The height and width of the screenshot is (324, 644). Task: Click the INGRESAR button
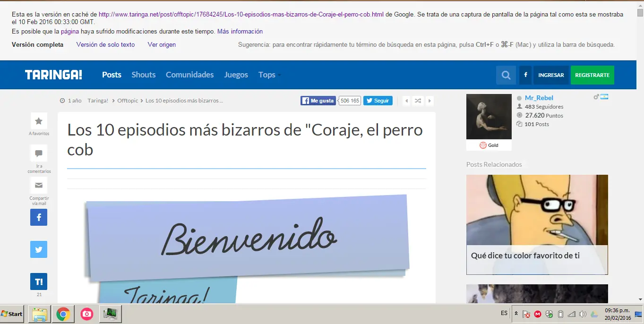pyautogui.click(x=551, y=75)
